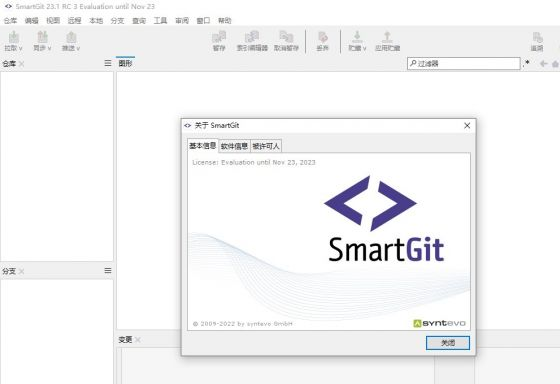Open the 分支 panel hamburger options menu

[x=108, y=271]
